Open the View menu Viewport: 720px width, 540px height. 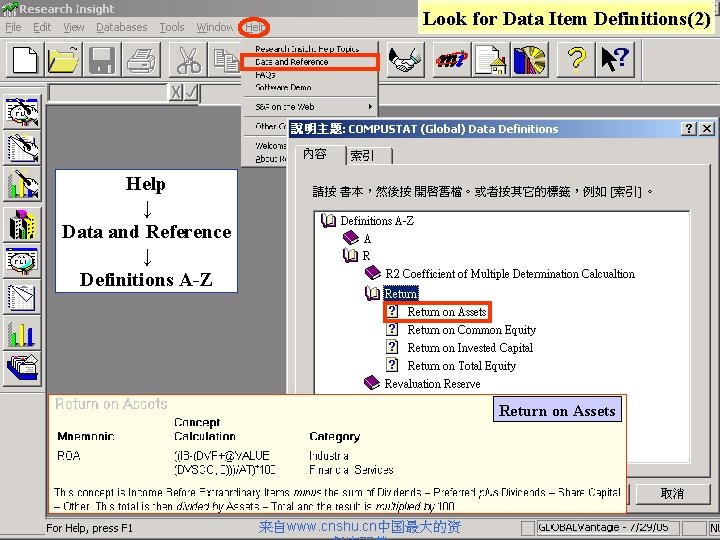pos(73,28)
